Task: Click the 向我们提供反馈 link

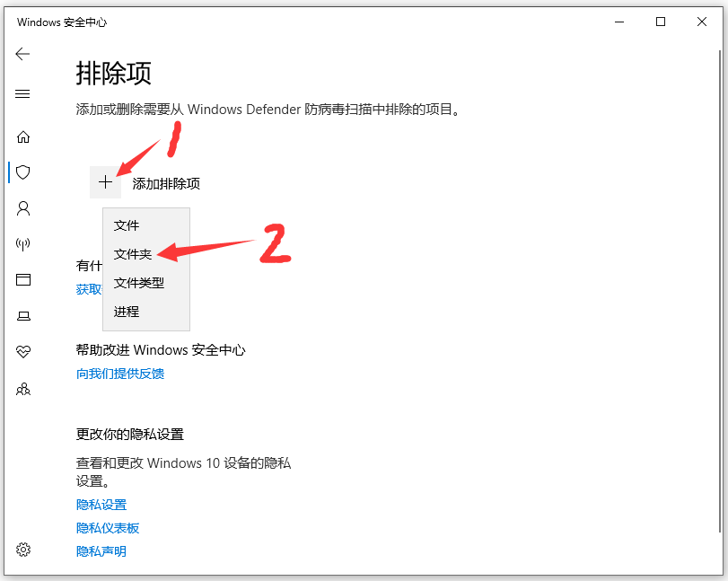Action: coord(120,374)
